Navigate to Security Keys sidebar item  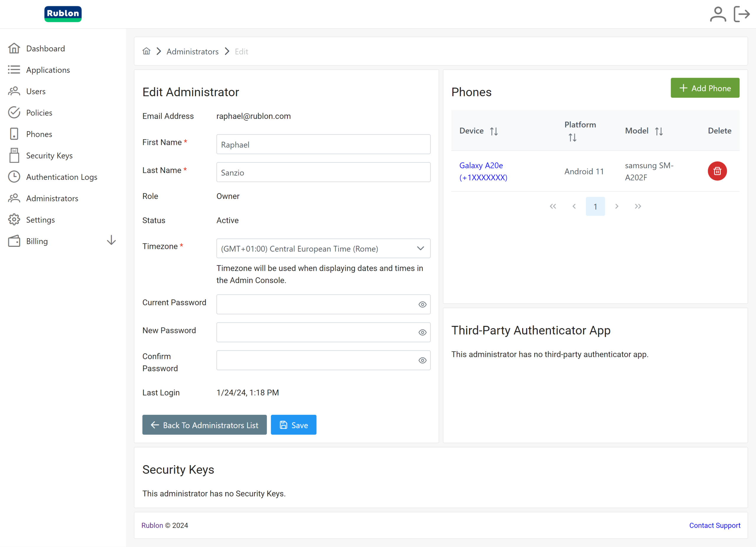click(49, 156)
